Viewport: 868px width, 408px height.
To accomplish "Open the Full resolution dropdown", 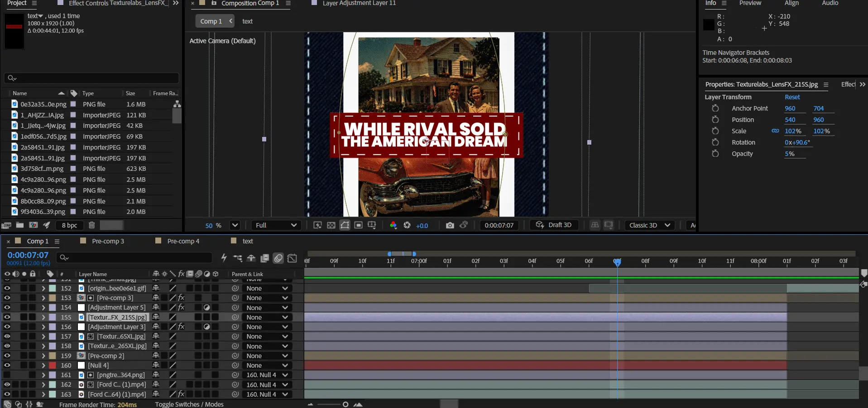I will coord(276,225).
